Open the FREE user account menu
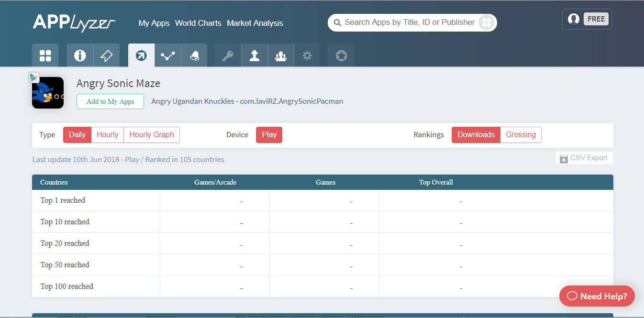644x318 pixels. pos(587,19)
